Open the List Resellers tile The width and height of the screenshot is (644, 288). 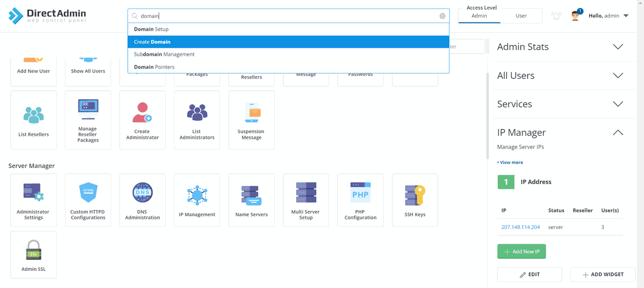33,120
